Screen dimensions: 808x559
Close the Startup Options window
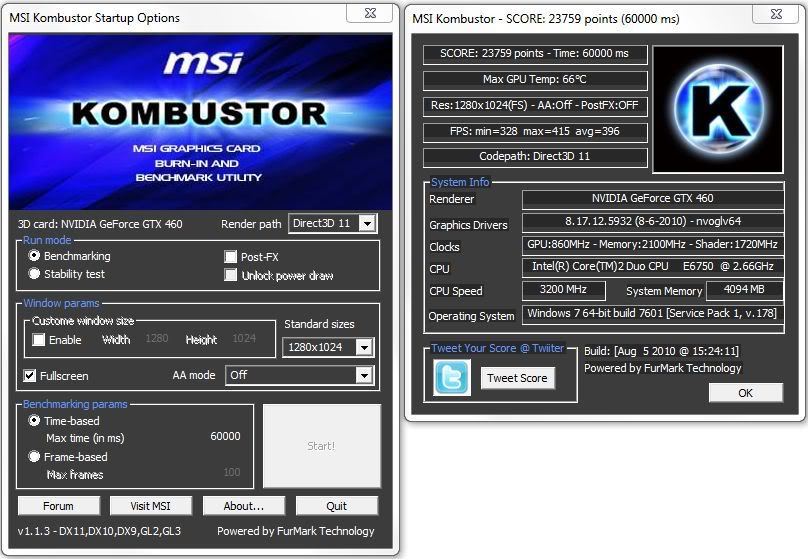tap(370, 13)
